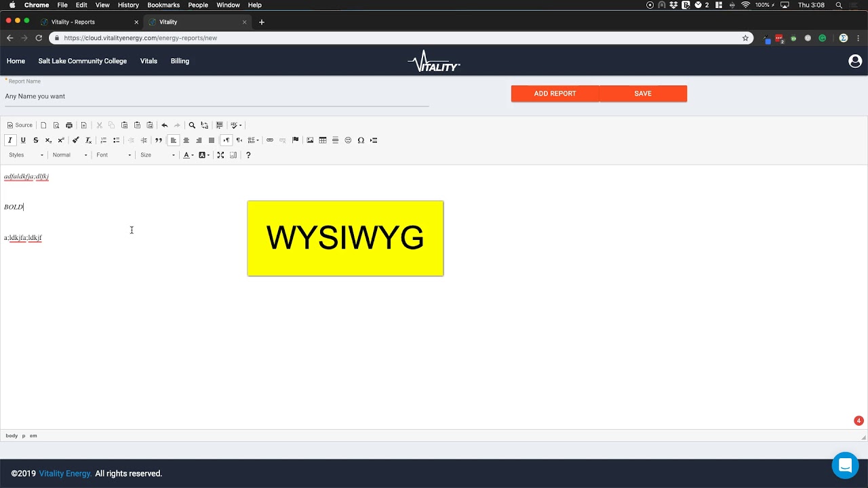Open the Styles dropdown
This screenshot has height=488, width=868.
coord(26,155)
